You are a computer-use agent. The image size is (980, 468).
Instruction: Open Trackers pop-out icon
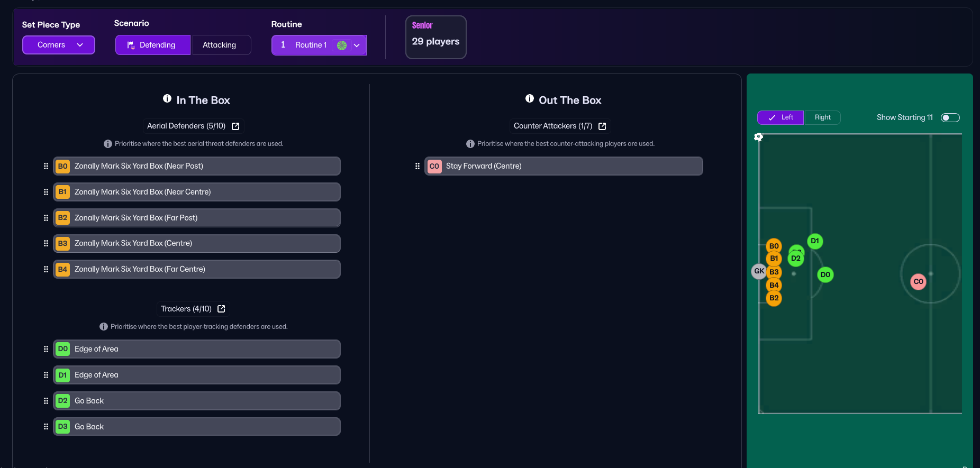[221, 309]
